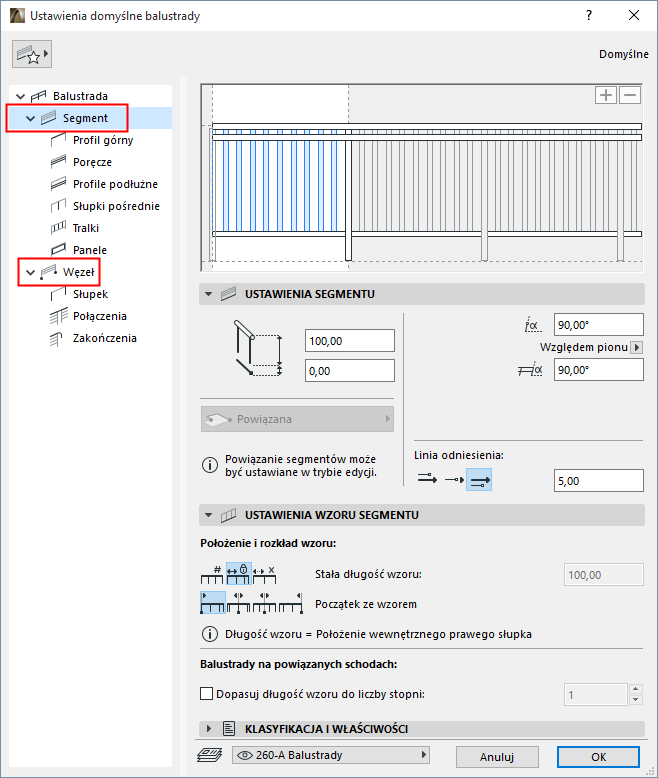This screenshot has height=778, width=658.
Task: Open the favorites star button
Action: pyautogui.click(x=32, y=54)
